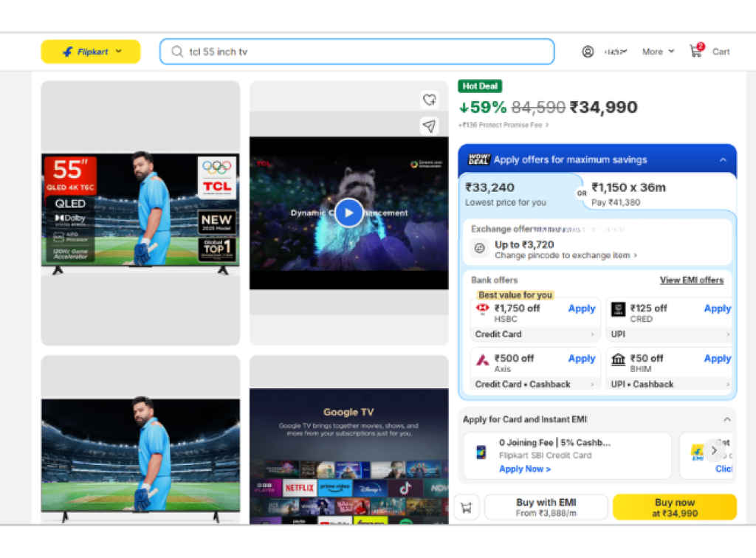Click Buy now at ₹34,990

pyautogui.click(x=674, y=507)
